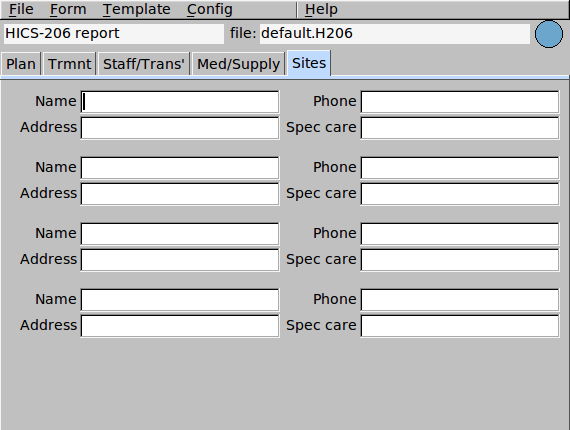570x430 pixels.
Task: Focus the first site's Name field
Action: click(x=180, y=102)
